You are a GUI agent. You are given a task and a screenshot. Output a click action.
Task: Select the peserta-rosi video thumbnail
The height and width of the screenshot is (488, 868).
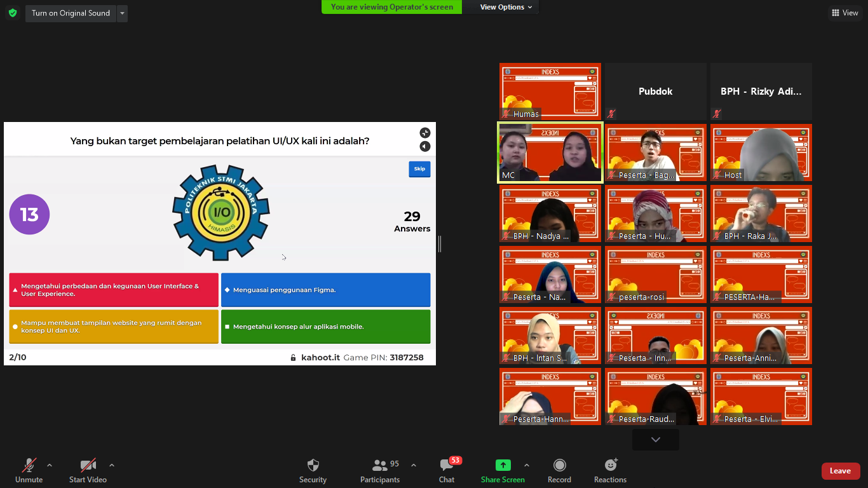[656, 274]
